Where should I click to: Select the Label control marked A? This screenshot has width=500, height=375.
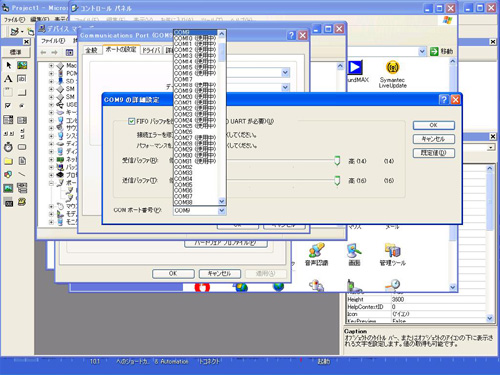click(8, 79)
